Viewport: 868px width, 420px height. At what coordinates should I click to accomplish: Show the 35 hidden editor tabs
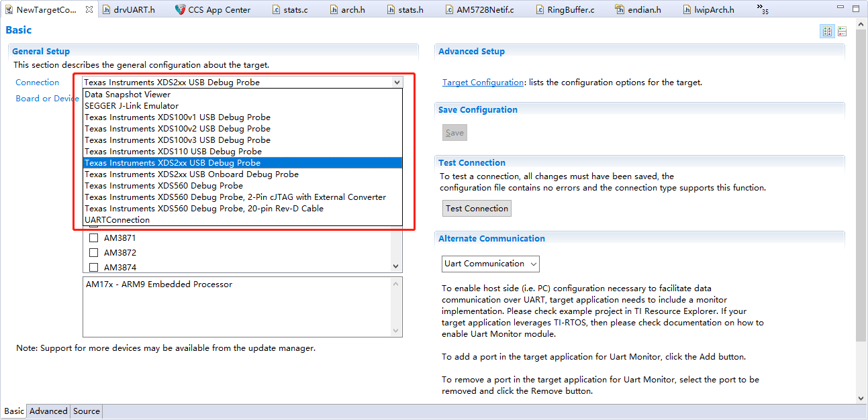(x=762, y=9)
